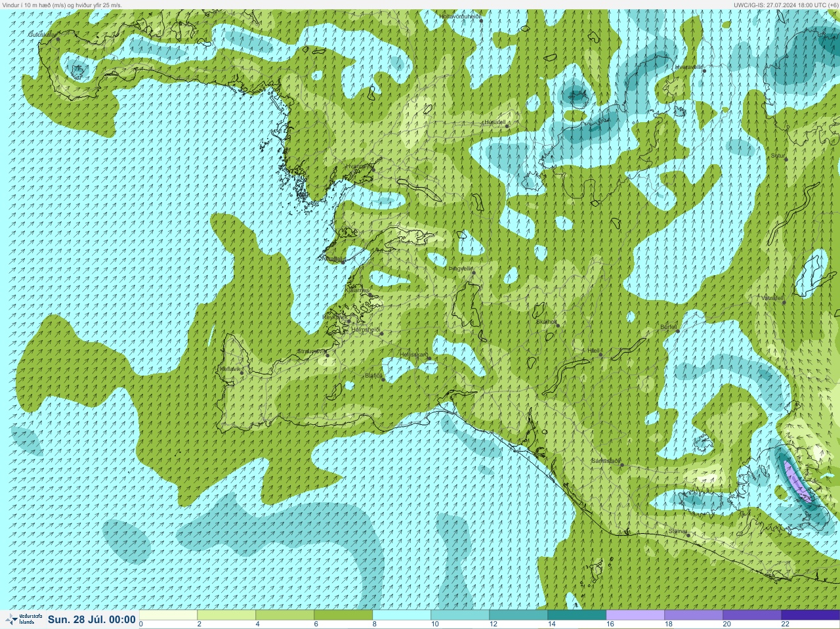
Task: Choose the 10–12 m/s legend swatch
Action: pyautogui.click(x=460, y=615)
